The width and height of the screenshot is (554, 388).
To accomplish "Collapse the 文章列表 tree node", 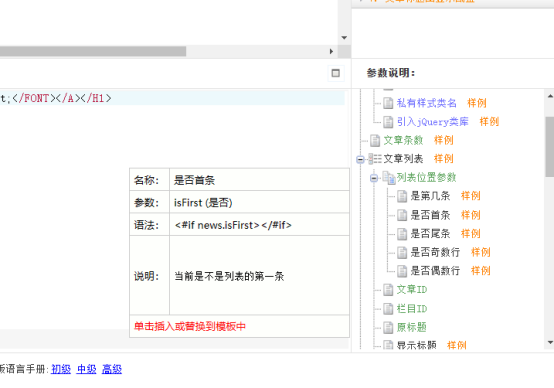I will click(360, 159).
